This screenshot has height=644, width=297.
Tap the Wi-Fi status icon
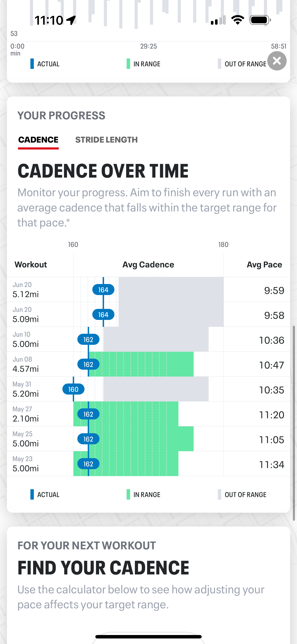(x=238, y=20)
